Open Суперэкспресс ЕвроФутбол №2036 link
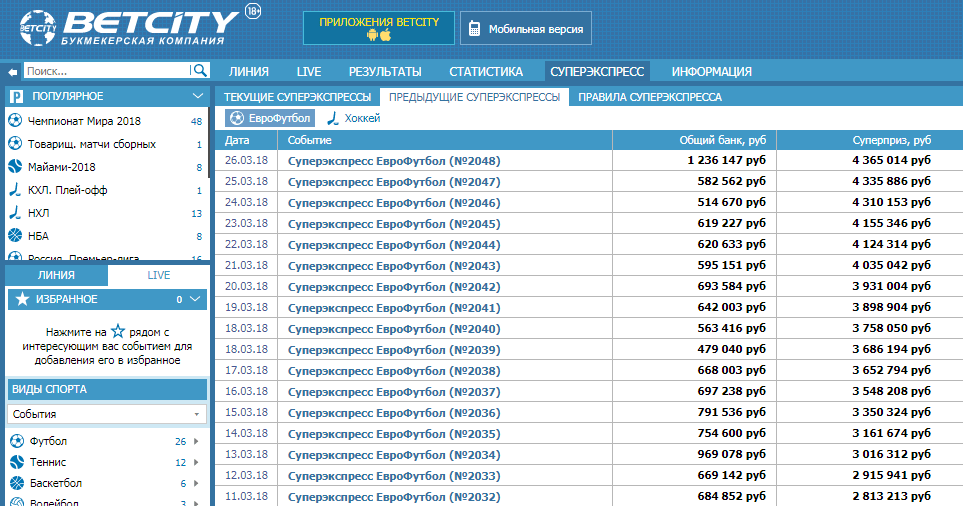The image size is (963, 506). coord(394,413)
